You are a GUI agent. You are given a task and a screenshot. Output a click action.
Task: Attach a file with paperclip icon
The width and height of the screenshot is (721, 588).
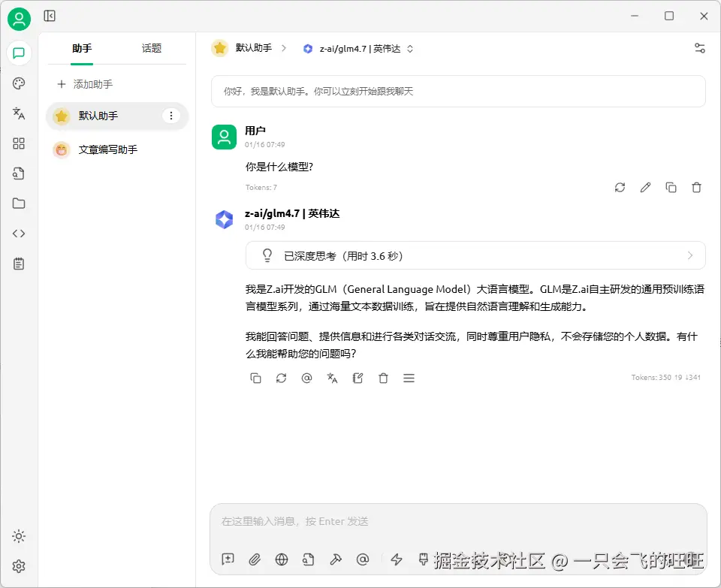(x=255, y=559)
